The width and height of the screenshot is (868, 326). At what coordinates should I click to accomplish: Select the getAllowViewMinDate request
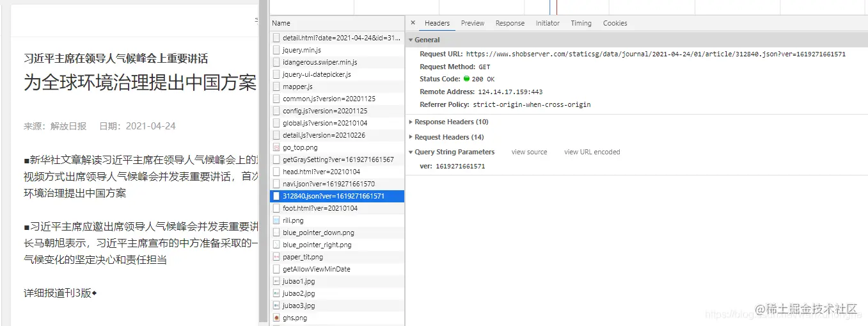tap(337, 269)
